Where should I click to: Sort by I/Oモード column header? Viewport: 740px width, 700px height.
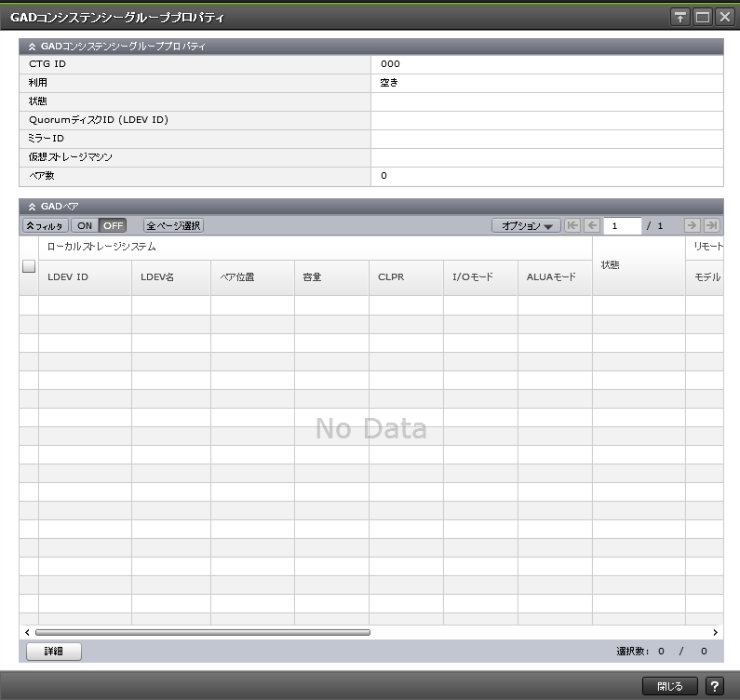(481, 277)
